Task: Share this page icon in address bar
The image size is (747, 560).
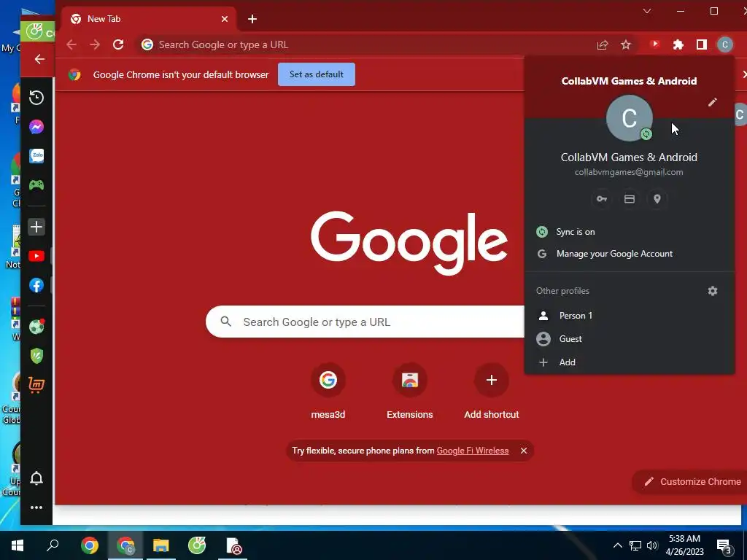Action: point(602,44)
